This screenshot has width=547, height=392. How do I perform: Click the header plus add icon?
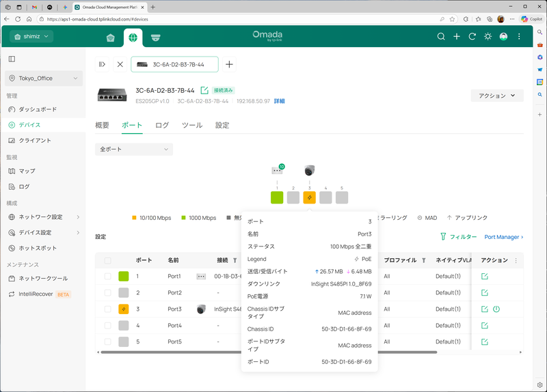click(x=457, y=37)
